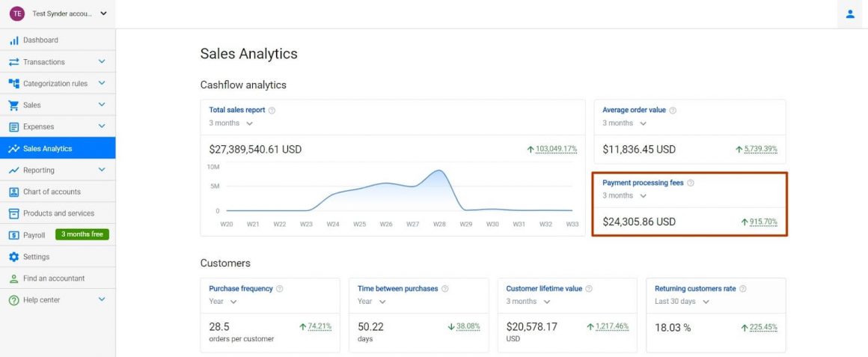
Task: Change the Year period for Purchase frequency
Action: click(x=223, y=302)
